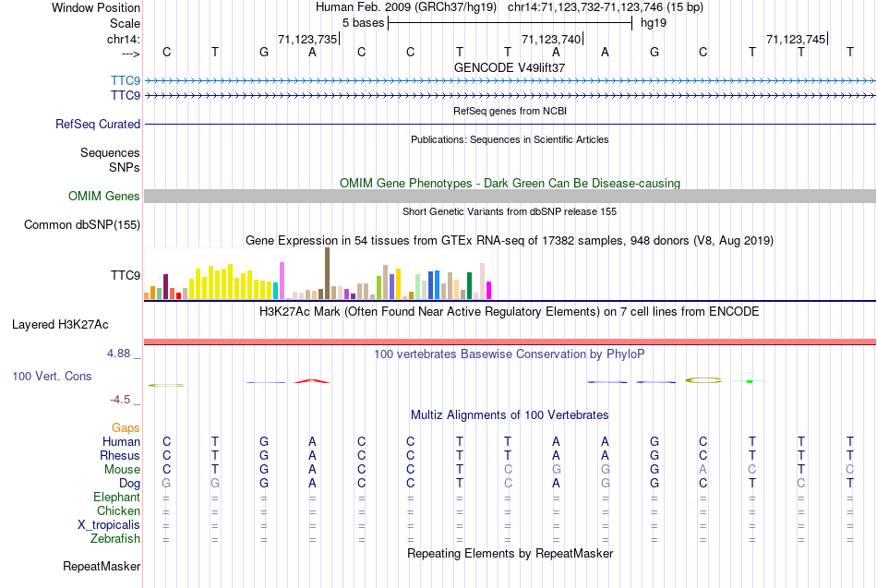Click the Layered H3K27Ac track label
The width and height of the screenshot is (877, 588).
tap(60, 325)
